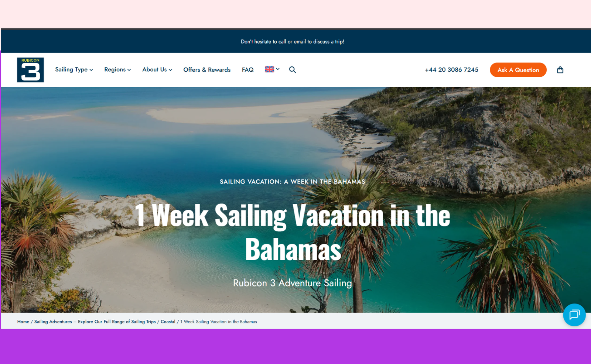
Task: Click the 1 Week Sailing Vacation headline
Action: click(293, 232)
